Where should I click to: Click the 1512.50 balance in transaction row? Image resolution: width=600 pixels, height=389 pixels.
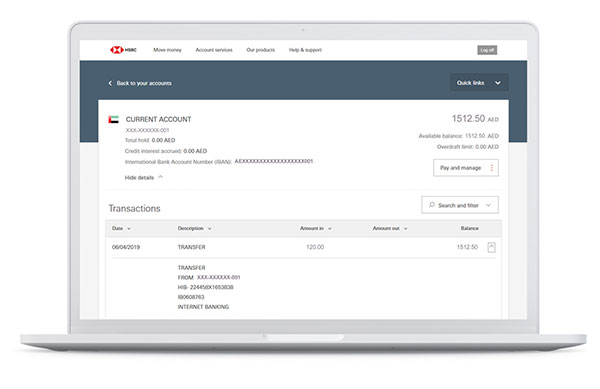point(467,247)
